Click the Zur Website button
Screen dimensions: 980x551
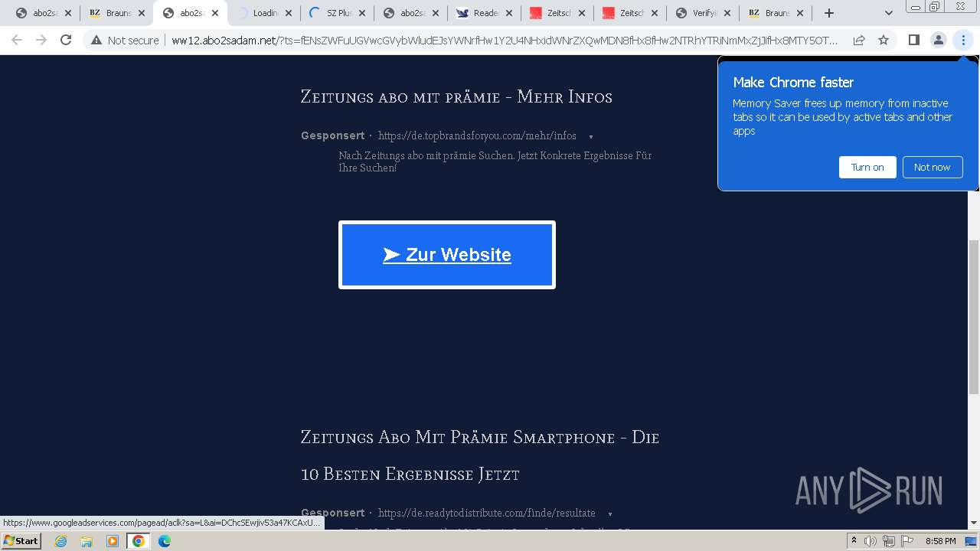pyautogui.click(x=447, y=255)
